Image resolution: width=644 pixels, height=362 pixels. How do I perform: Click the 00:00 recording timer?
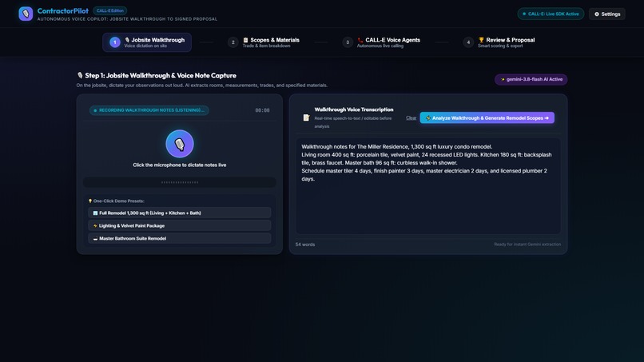(x=262, y=110)
